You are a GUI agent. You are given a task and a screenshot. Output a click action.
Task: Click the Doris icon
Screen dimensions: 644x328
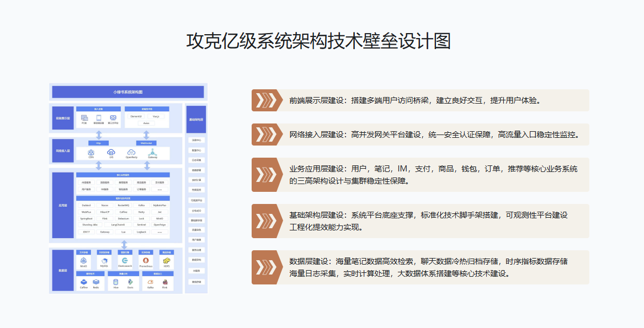[130, 282]
